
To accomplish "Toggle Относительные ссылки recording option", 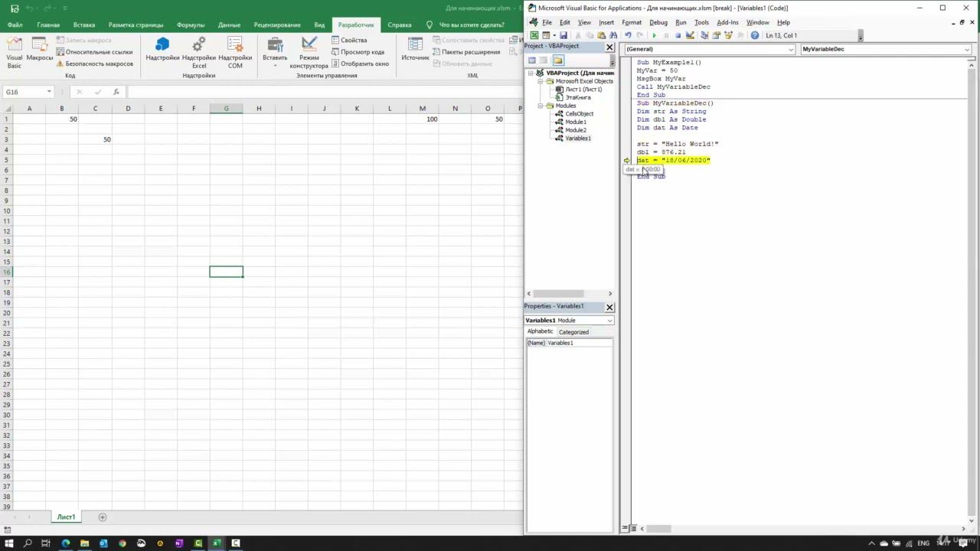I will tap(94, 52).
